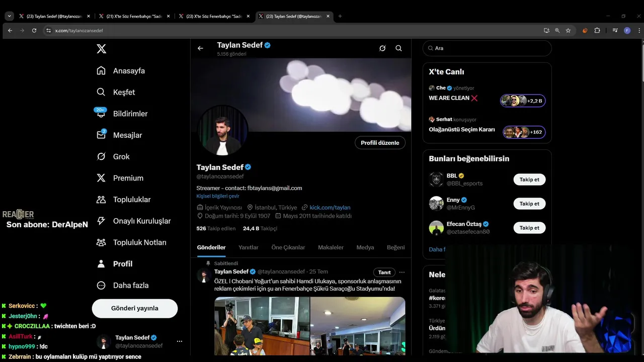Open Profil person icon
The width and height of the screenshot is (644, 362).
click(x=101, y=264)
